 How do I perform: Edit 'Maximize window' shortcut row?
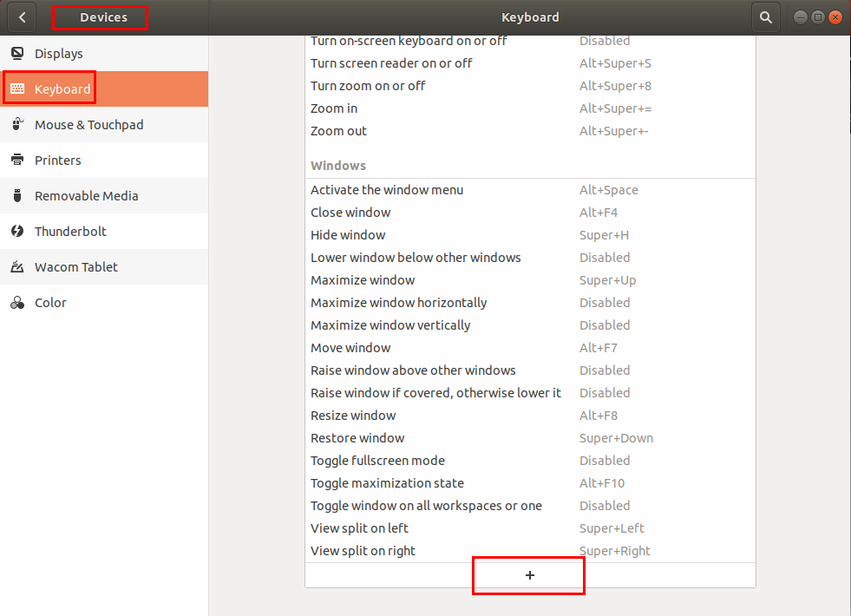[x=530, y=280]
